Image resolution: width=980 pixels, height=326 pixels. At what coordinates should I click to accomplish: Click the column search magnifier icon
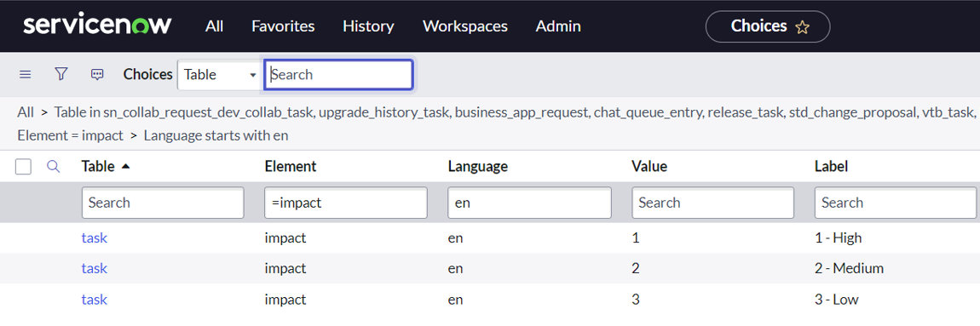[54, 166]
